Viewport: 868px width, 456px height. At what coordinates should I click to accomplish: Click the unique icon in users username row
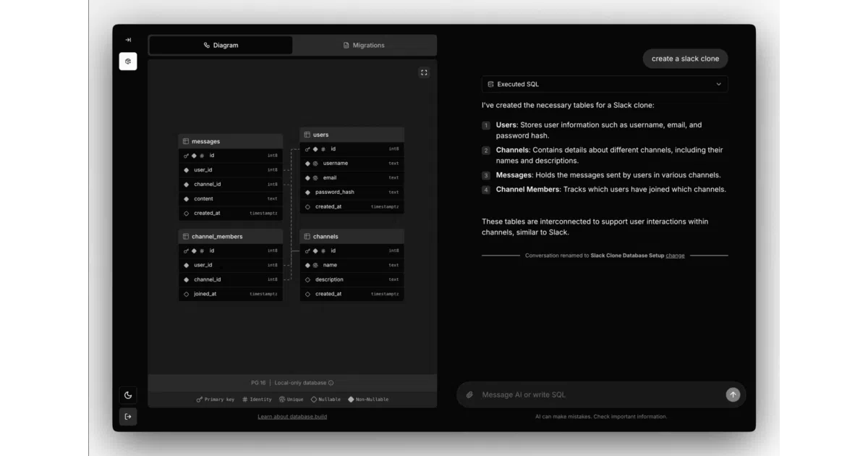[x=315, y=164]
